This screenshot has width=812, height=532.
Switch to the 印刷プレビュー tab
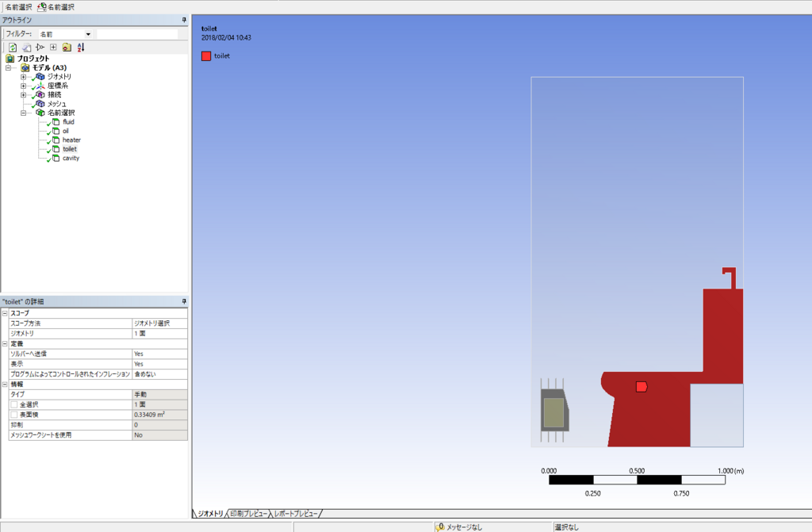pos(248,513)
